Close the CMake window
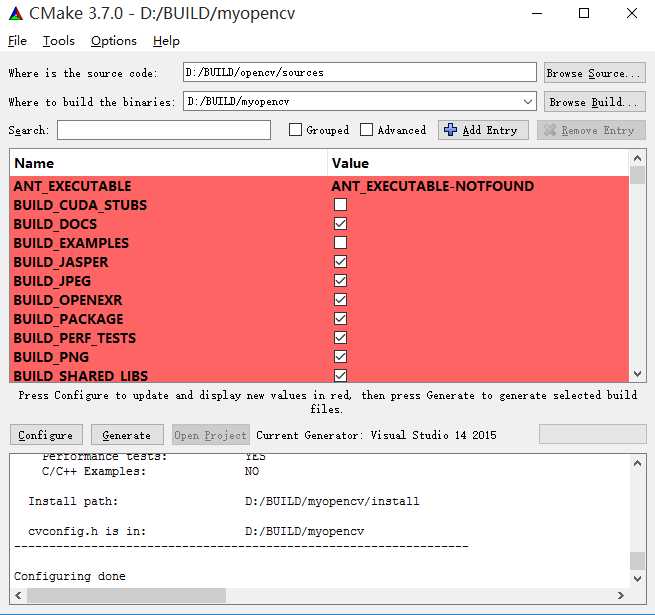 coord(632,13)
